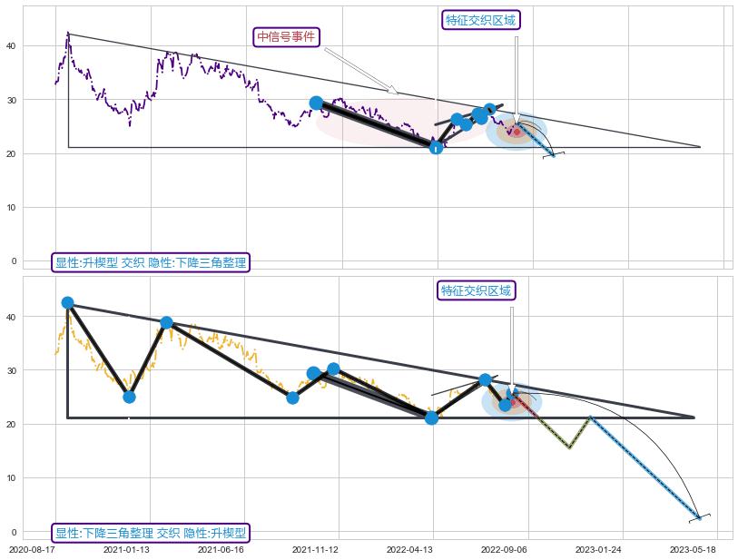Click the 2023-05-18 date label on the x-axis
Screen dimensions: 738x560
click(695, 549)
